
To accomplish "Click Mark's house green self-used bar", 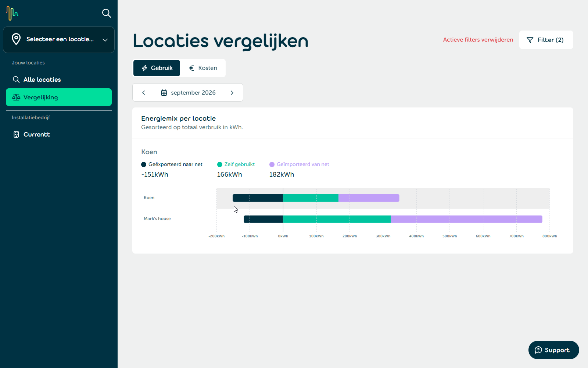I will pos(337,219).
